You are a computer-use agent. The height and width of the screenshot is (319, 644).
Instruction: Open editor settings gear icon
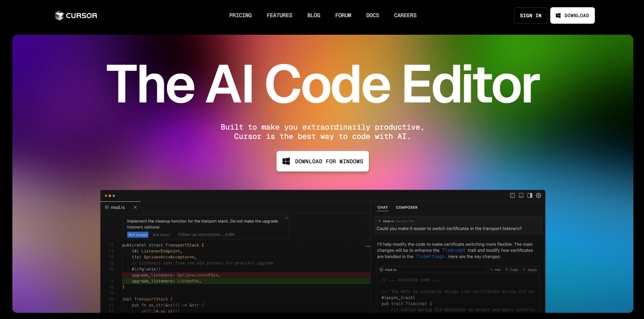[x=539, y=195]
